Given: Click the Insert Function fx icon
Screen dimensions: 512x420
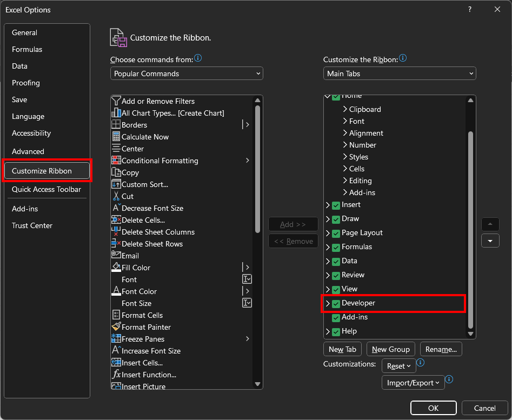Looking at the screenshot, I should [116, 375].
